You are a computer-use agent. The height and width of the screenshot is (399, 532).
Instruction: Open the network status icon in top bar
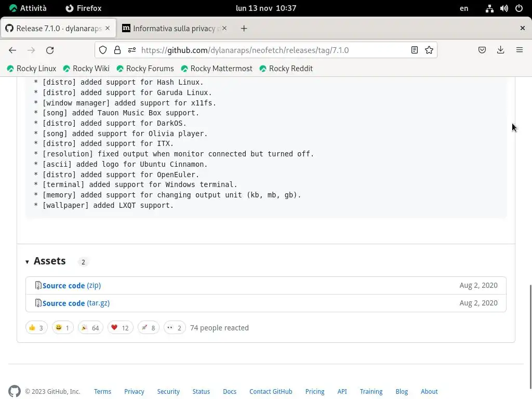(489, 8)
